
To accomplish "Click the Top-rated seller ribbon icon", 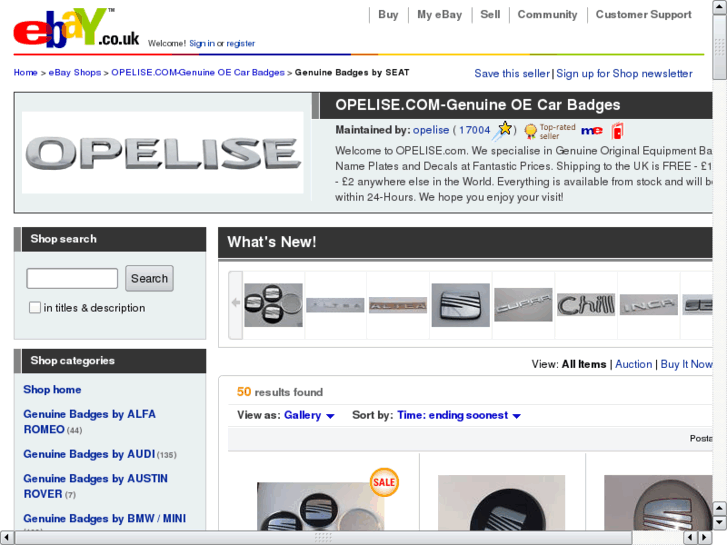I will pyautogui.click(x=530, y=131).
